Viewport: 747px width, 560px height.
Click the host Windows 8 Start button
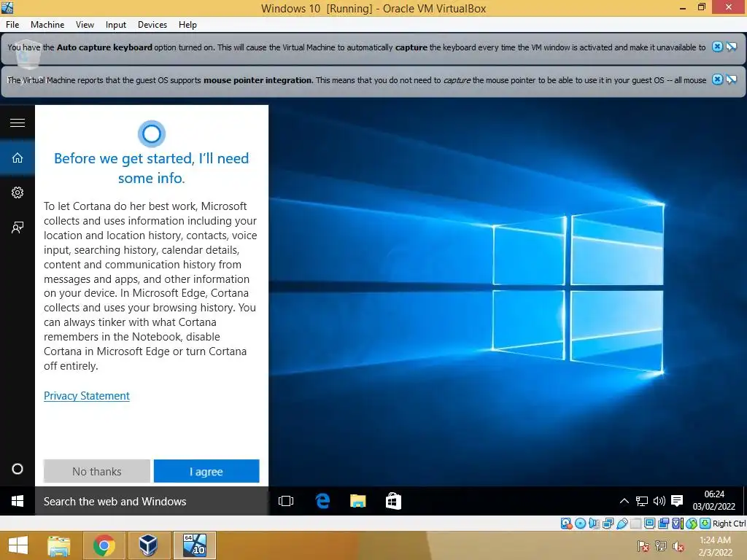(18, 545)
